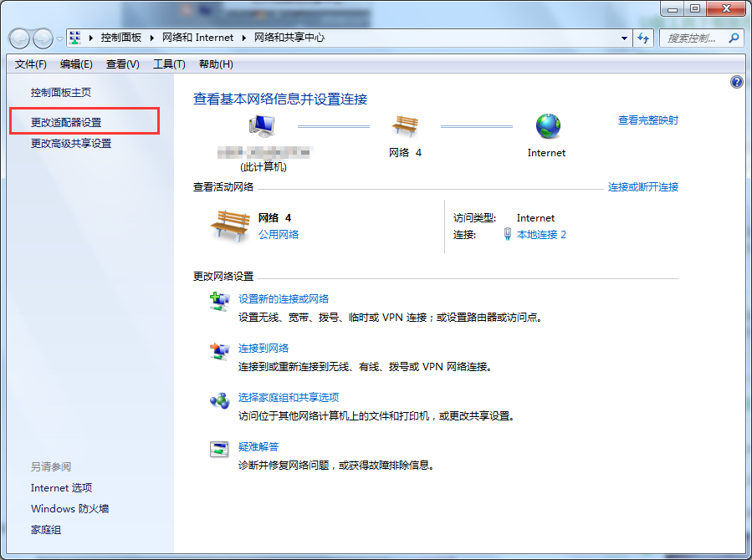Click the set up new connection icon
This screenshot has width=752, height=560.
(x=219, y=302)
